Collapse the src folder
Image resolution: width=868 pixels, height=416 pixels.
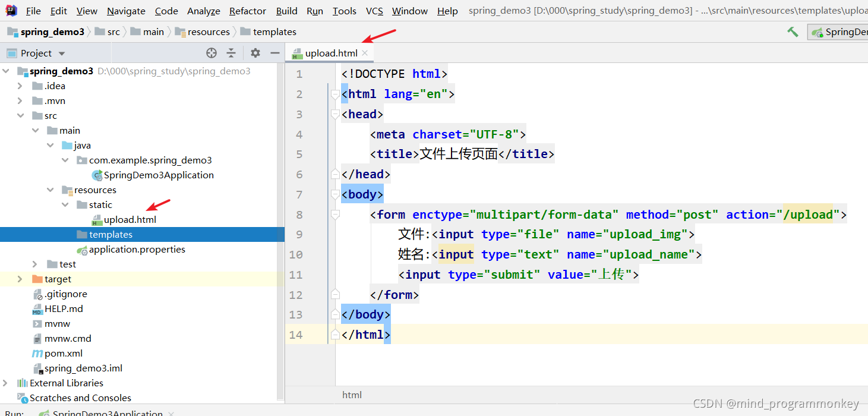tap(21, 115)
